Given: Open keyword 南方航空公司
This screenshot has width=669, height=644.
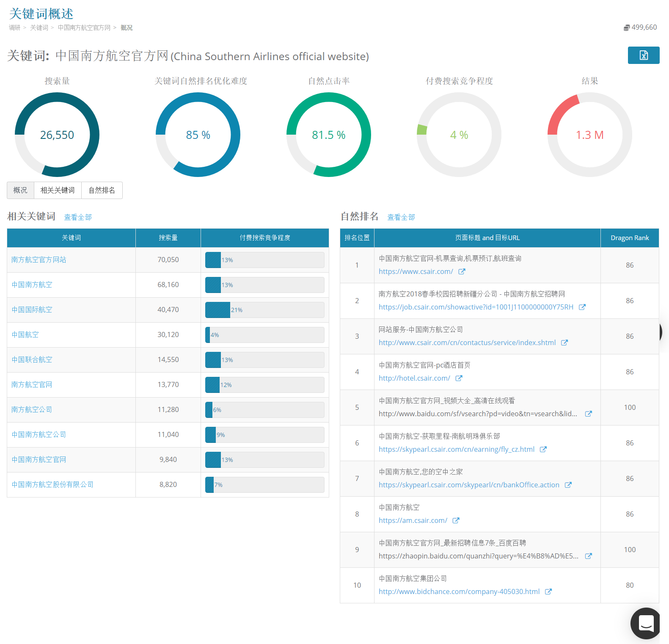Looking at the screenshot, I should pos(32,409).
